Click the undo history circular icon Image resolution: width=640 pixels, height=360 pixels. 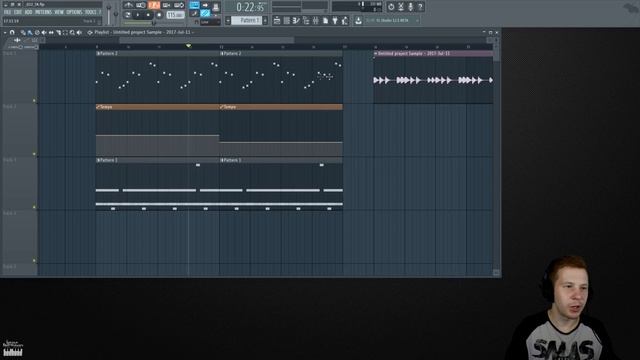pyautogui.click(x=391, y=7)
